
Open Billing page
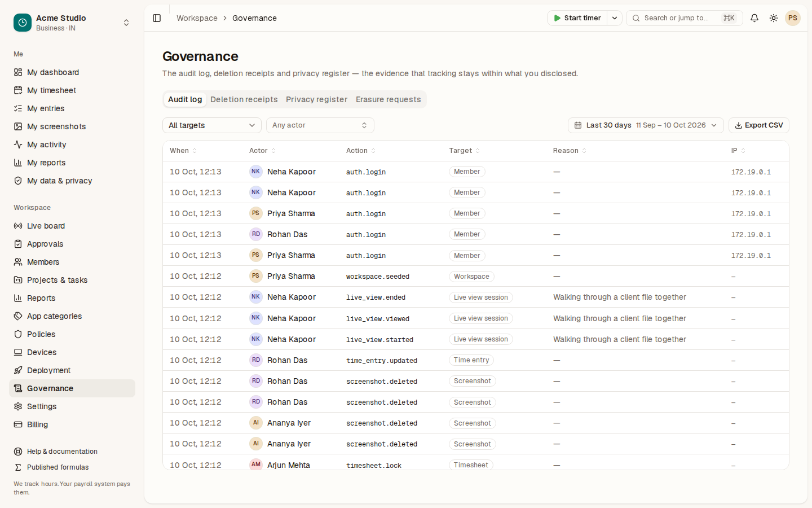pyautogui.click(x=72, y=424)
